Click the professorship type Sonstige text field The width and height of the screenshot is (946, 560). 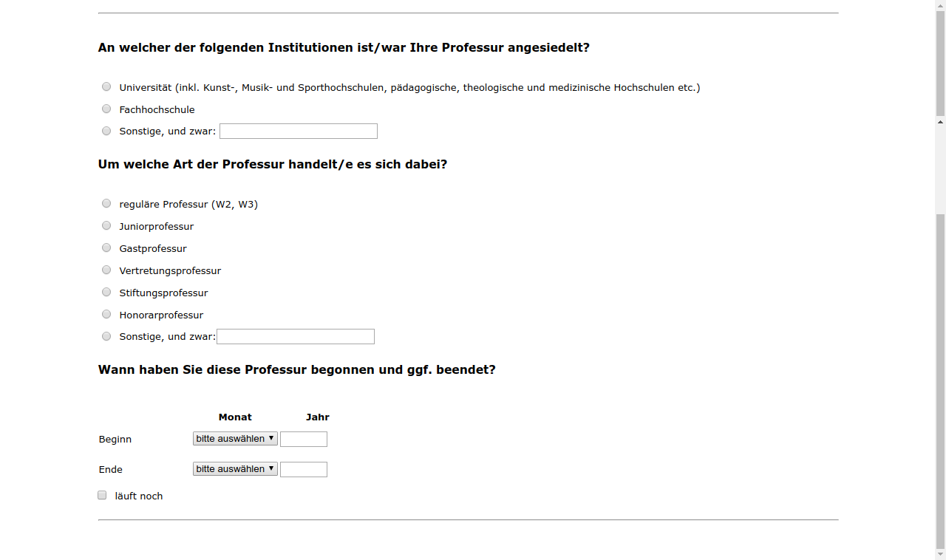tap(296, 337)
